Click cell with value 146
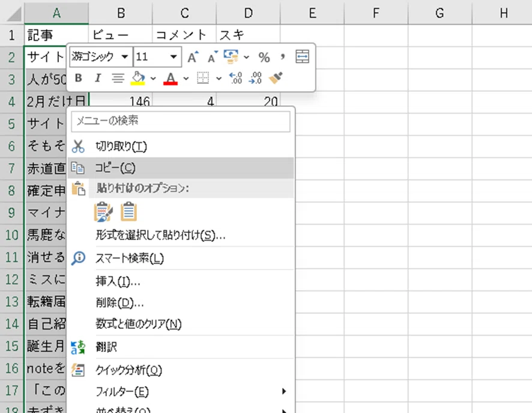This screenshot has width=532, height=413. click(121, 100)
